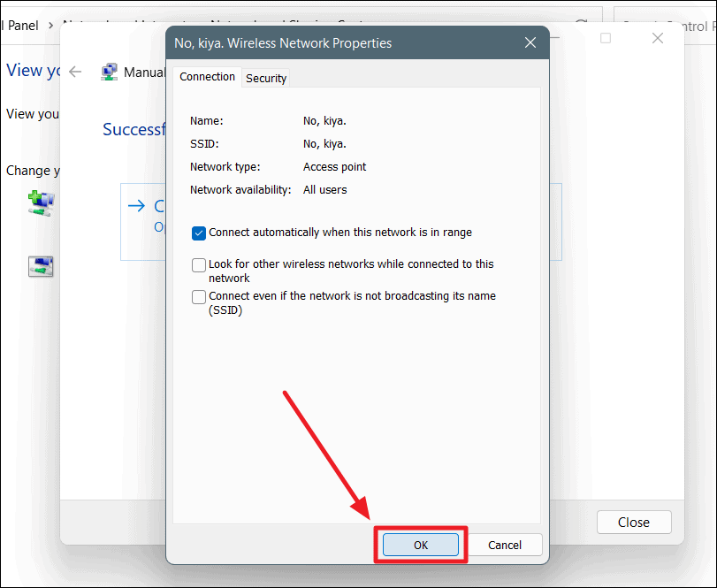717x588 pixels.
Task: Click the Close button of the wizard
Action: (633, 522)
